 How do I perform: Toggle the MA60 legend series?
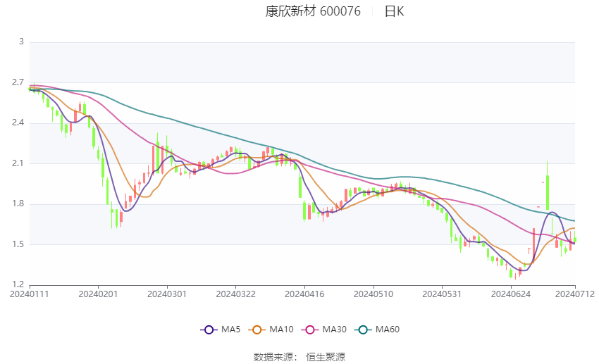tap(377, 330)
